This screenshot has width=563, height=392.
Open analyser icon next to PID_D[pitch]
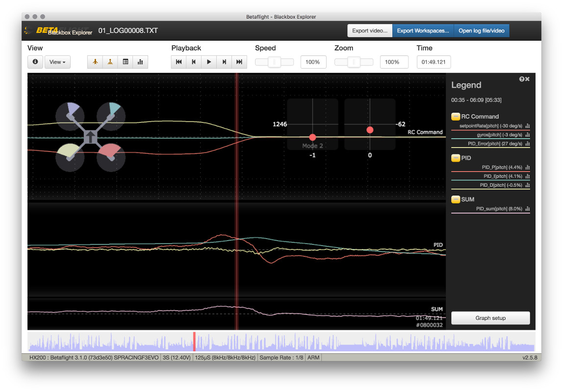[x=528, y=185]
